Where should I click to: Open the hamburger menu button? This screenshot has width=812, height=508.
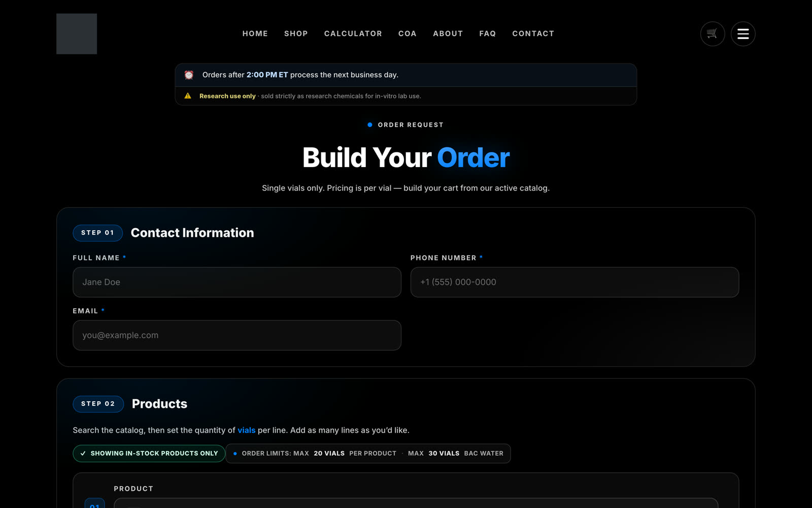click(743, 34)
